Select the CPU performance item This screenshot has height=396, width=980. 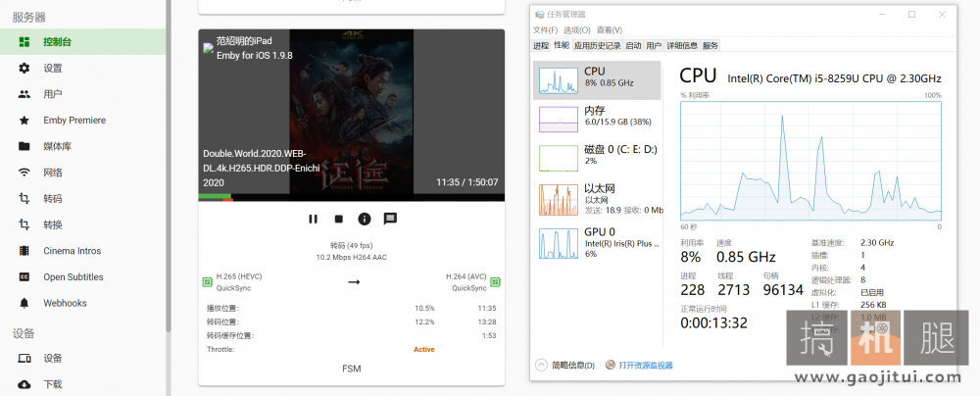(x=597, y=80)
